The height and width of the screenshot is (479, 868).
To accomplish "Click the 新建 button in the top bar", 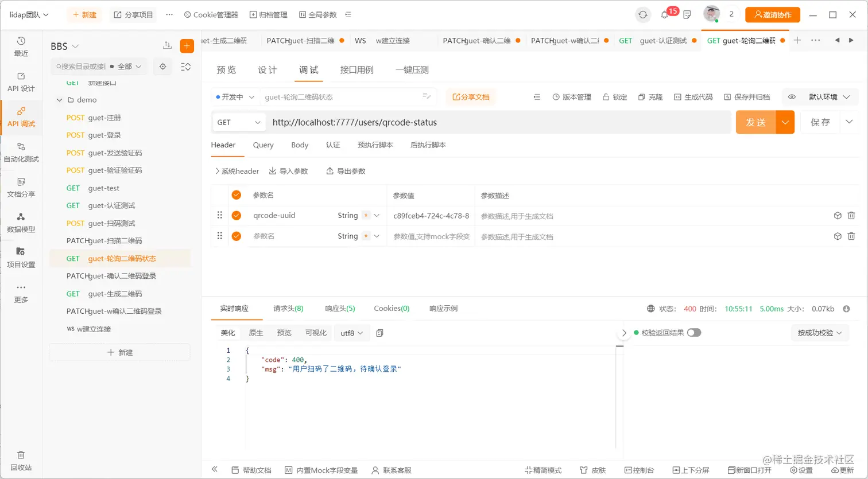I will click(84, 15).
